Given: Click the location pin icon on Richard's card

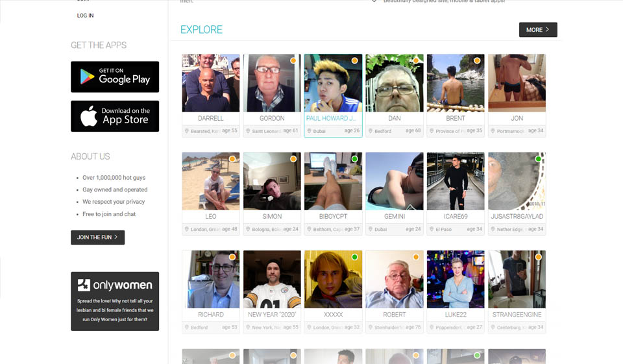Looking at the screenshot, I should point(187,328).
